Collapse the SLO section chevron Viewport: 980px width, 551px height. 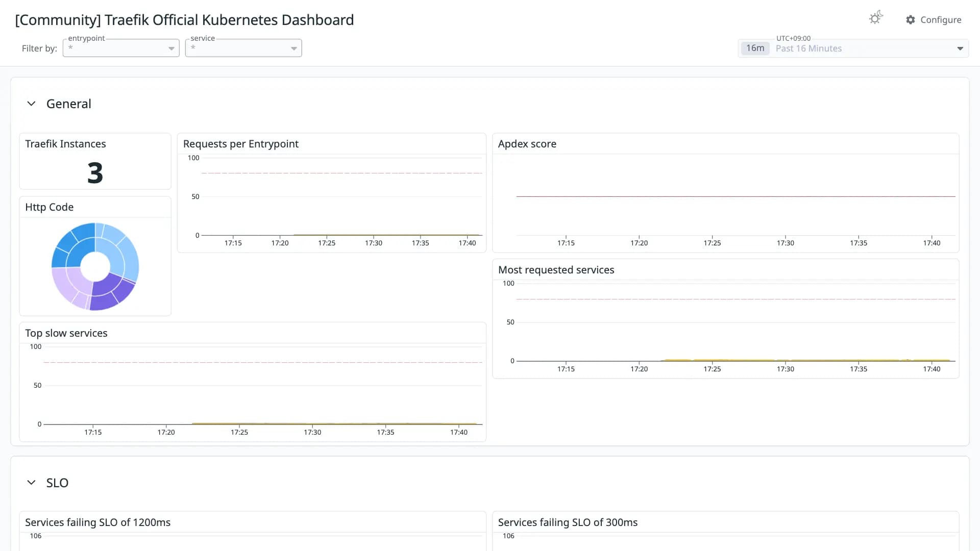coord(31,483)
